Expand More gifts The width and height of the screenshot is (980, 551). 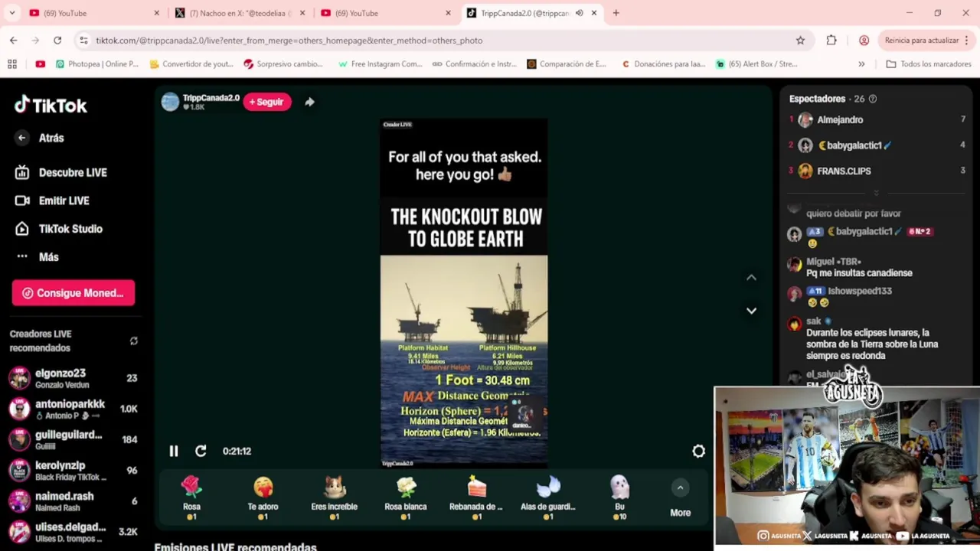[680, 498]
